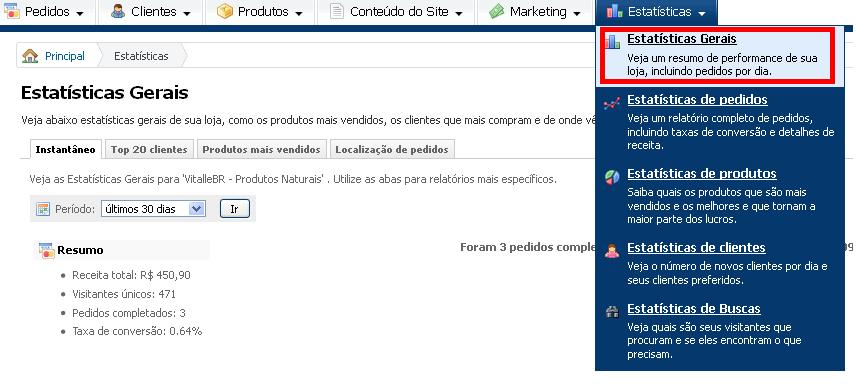Click the calendar icon beside Período

(43, 209)
